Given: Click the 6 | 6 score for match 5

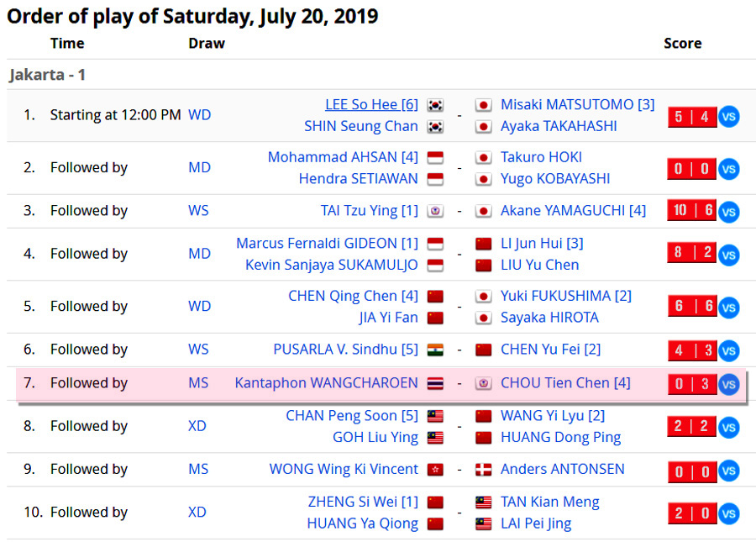Looking at the screenshot, I should pyautogui.click(x=692, y=306).
